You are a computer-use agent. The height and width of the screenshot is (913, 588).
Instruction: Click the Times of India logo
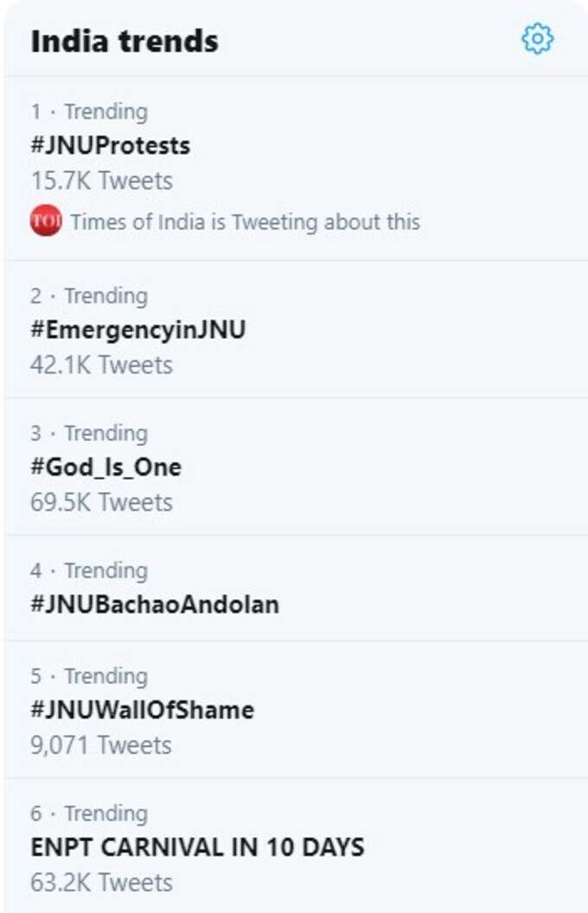coord(46,220)
